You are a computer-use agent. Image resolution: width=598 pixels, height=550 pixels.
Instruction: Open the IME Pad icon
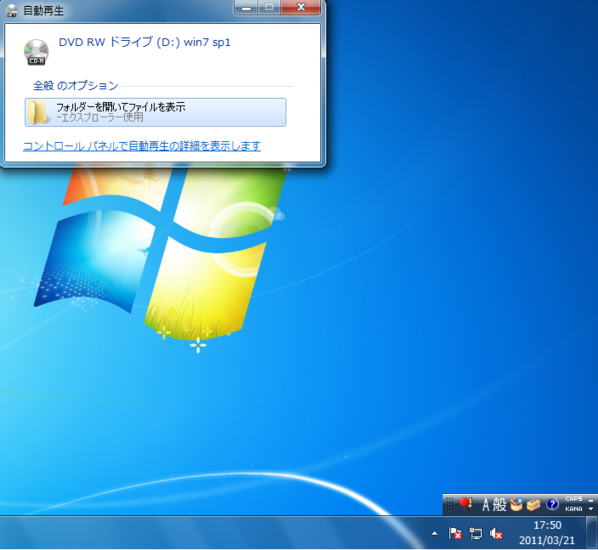coord(516,505)
